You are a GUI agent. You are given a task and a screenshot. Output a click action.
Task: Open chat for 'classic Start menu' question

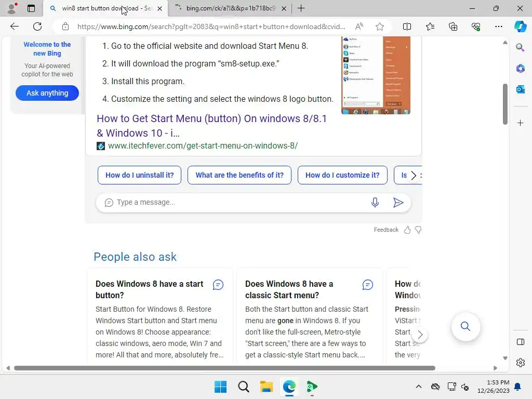point(368,285)
